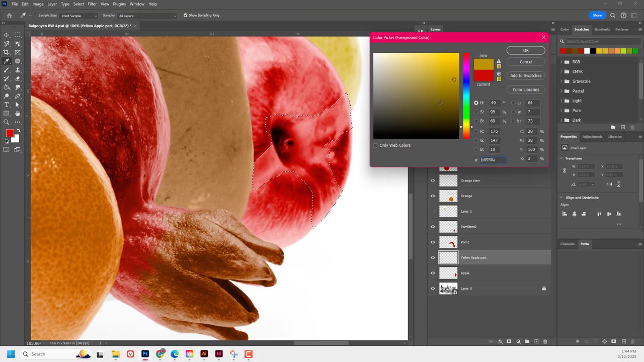Select the Move tool
Screen dimensions: 644x362
point(7,35)
